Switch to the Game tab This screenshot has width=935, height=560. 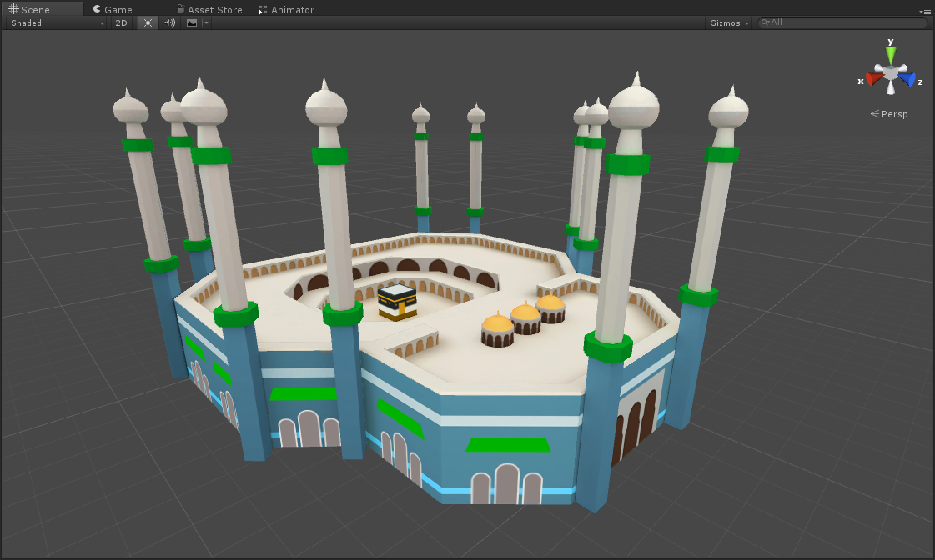click(x=113, y=9)
